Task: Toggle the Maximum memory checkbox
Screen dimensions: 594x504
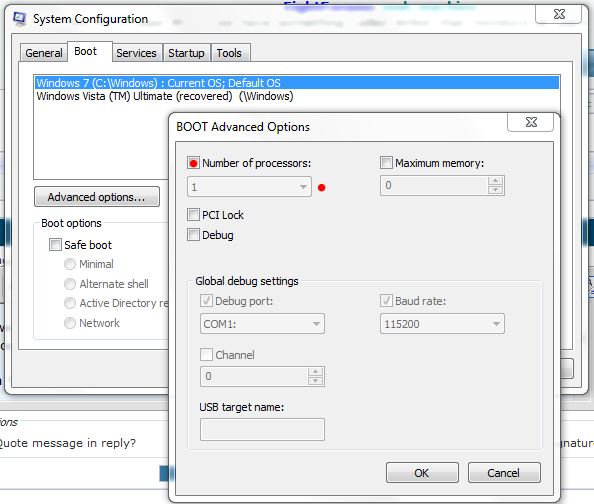Action: [386, 163]
